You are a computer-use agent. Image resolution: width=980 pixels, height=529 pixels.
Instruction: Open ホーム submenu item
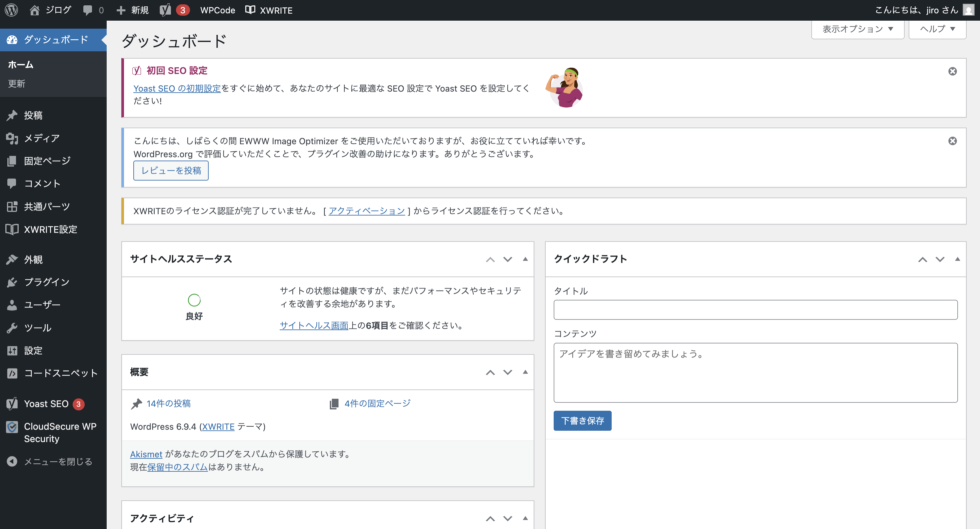point(21,65)
